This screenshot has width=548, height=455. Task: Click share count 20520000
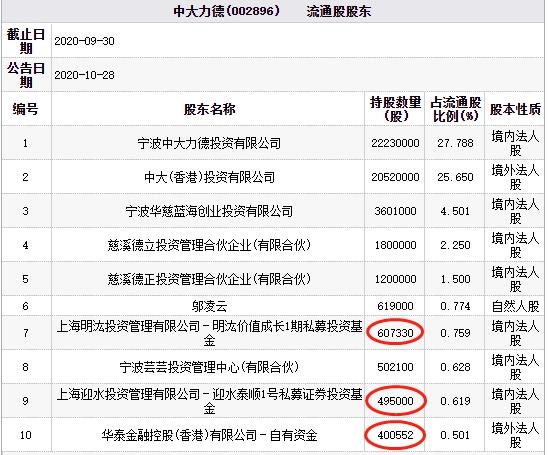[x=395, y=177]
